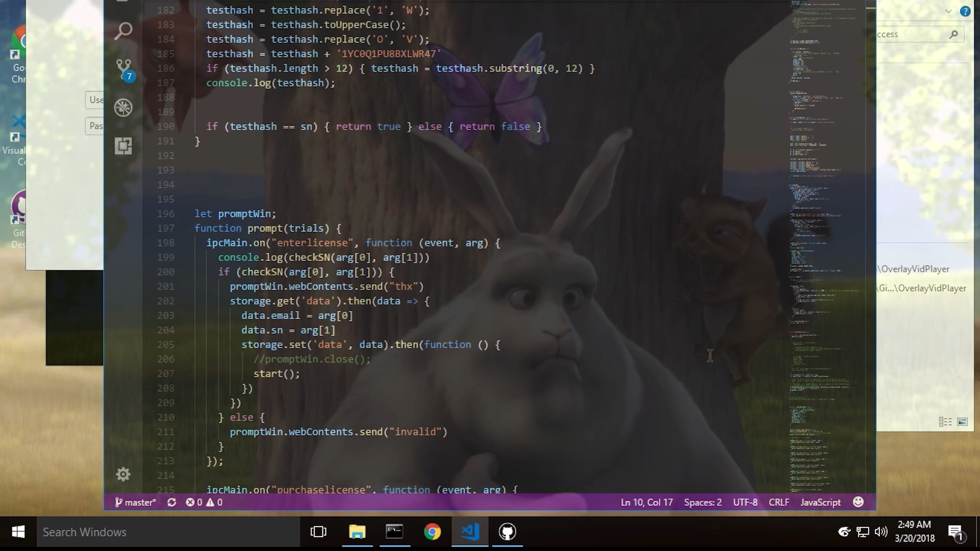Click the synchronize icon next to the master branch

click(x=172, y=502)
